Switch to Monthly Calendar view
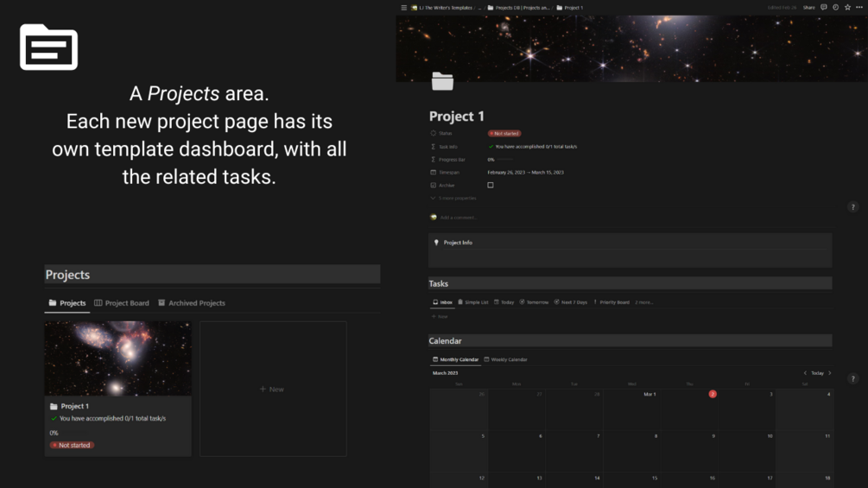Viewport: 868px width, 488px height. point(455,359)
